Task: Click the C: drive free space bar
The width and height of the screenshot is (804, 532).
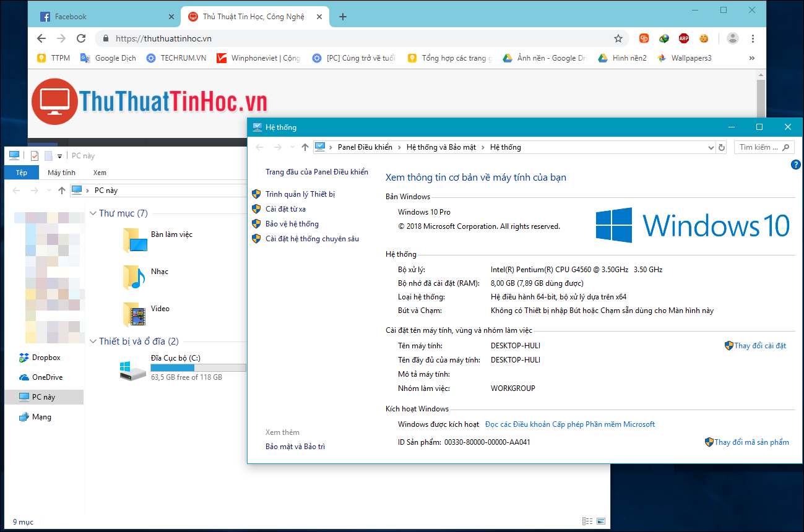Action: coord(198,367)
